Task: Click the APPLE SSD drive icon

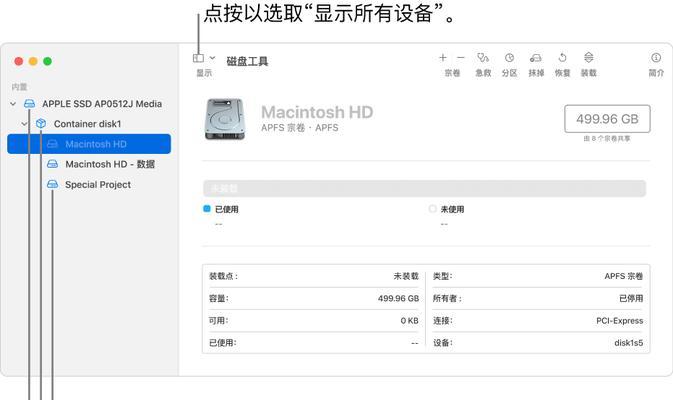Action: click(x=30, y=104)
